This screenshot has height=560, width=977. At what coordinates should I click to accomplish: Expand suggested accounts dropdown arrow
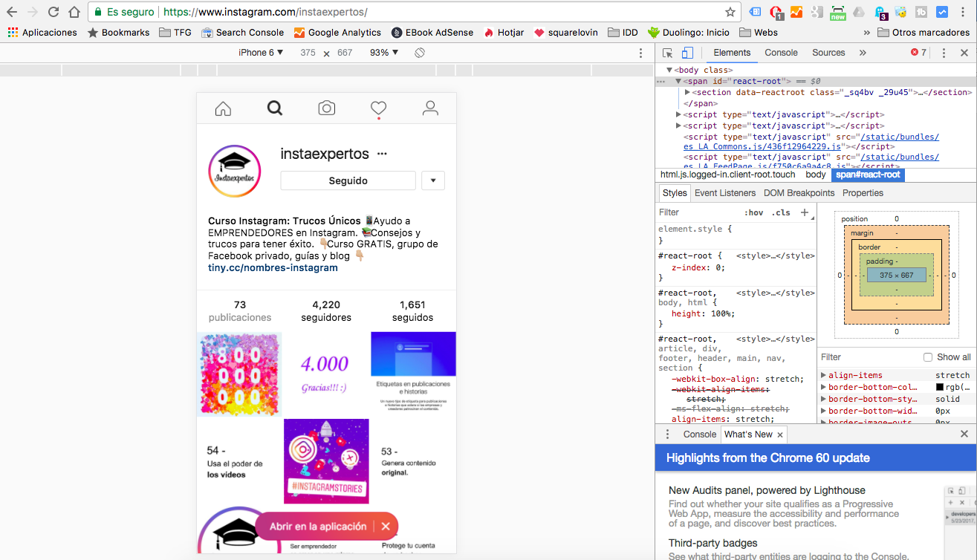[x=432, y=180]
